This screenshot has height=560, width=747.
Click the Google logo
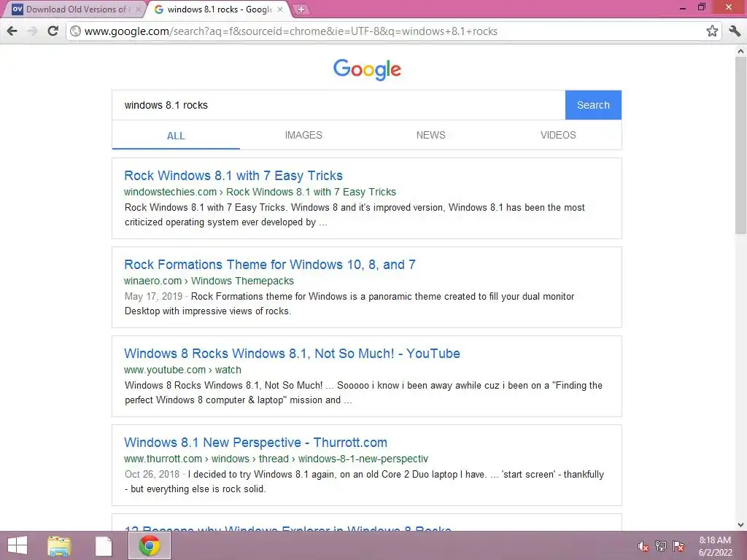(367, 69)
